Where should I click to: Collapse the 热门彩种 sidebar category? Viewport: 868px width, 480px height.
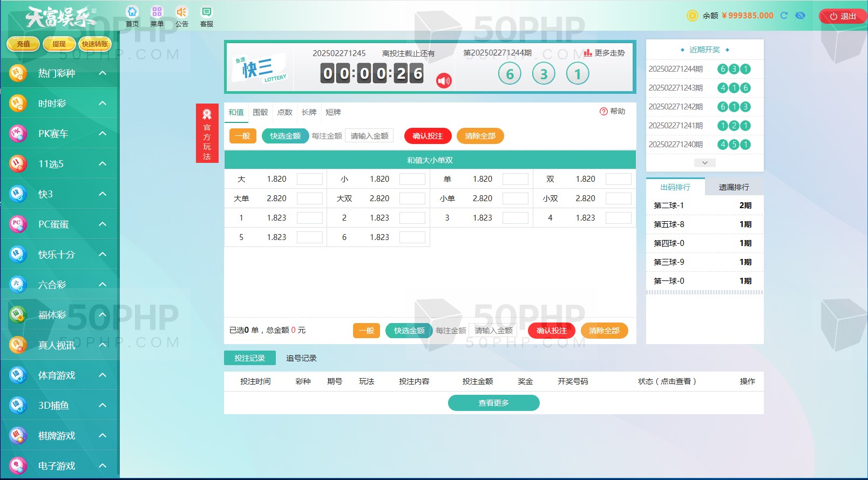pyautogui.click(x=103, y=73)
